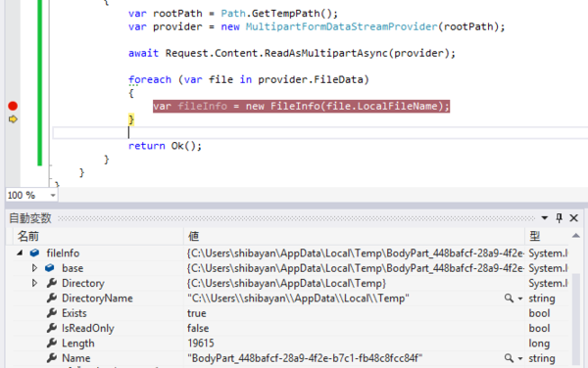Open visualizer dropdown arrow in DirectoryName row
The height and width of the screenshot is (368, 588).
[x=520, y=299]
